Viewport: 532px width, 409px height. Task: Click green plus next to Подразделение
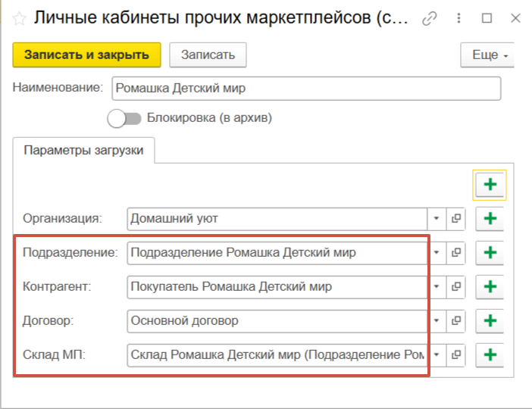pos(490,253)
